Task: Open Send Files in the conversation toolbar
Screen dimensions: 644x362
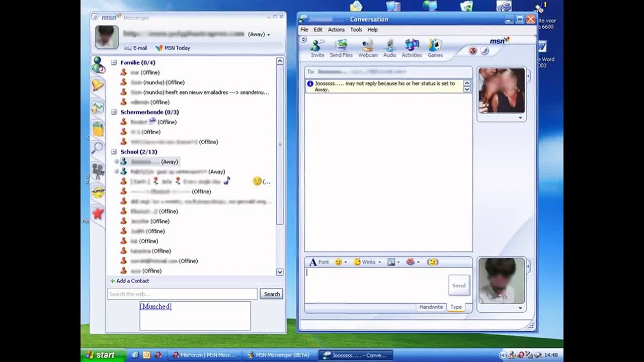Action: pyautogui.click(x=341, y=49)
